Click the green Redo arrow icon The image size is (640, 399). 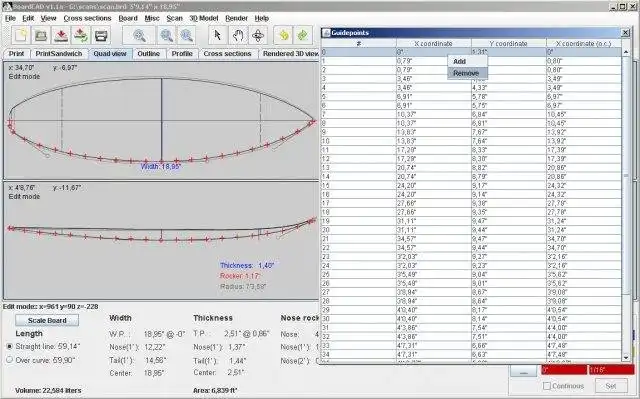[x=303, y=35]
